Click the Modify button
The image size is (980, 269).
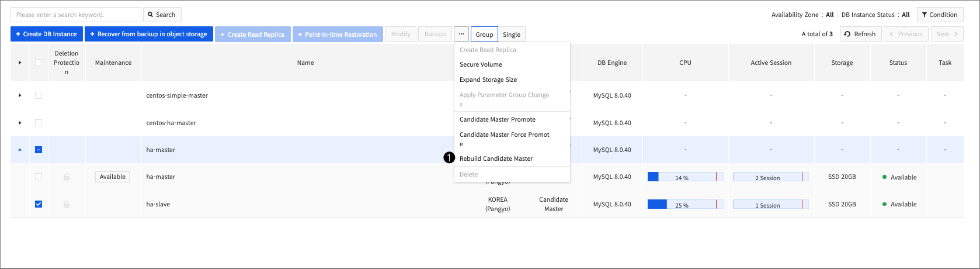401,34
